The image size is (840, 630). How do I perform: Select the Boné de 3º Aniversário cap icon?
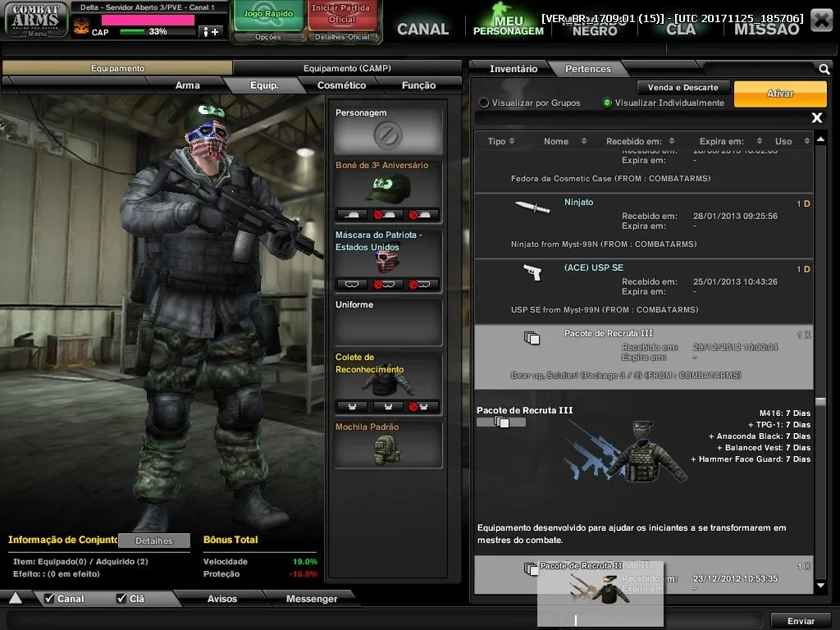(x=388, y=189)
